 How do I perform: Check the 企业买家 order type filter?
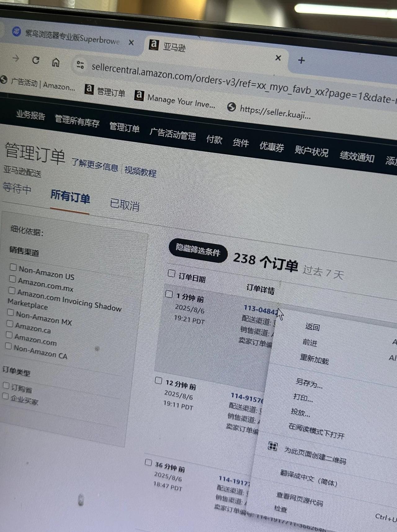(6, 396)
